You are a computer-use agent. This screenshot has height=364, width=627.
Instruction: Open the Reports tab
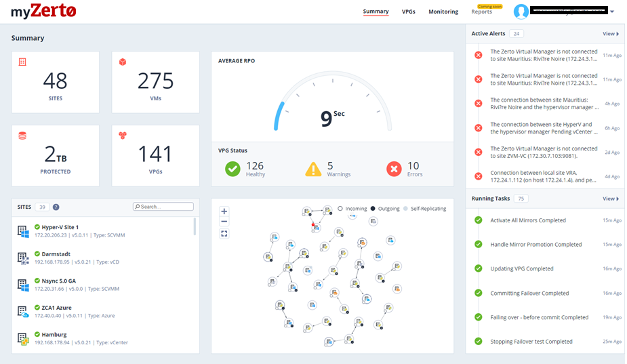tap(481, 12)
